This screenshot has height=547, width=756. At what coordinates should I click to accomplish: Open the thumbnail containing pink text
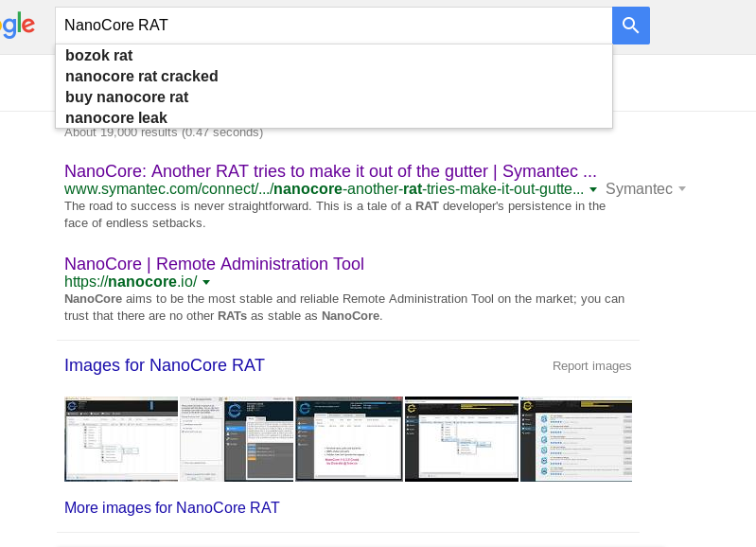[349, 439]
